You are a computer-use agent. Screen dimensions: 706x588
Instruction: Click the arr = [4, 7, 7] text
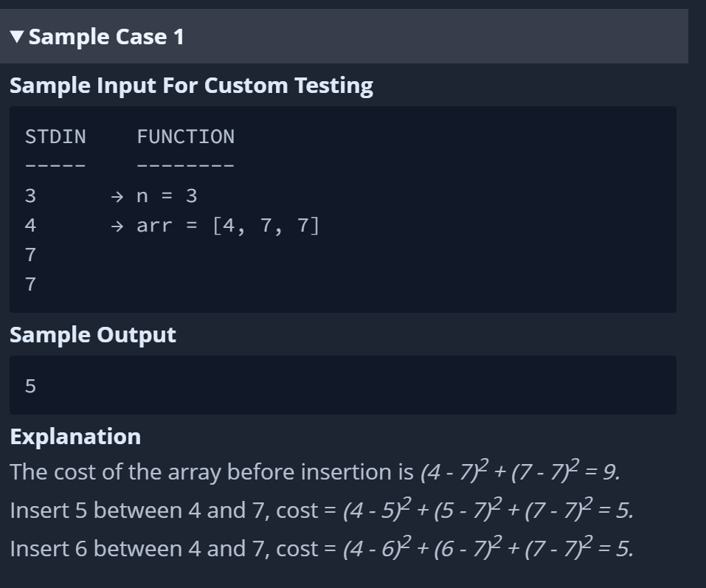(228, 226)
